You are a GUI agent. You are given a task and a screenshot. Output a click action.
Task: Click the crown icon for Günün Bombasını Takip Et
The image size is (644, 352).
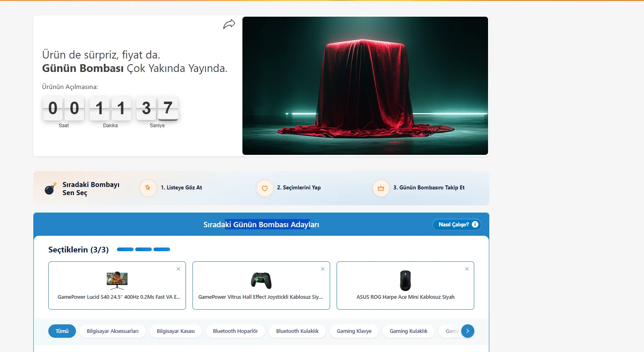coord(381,188)
